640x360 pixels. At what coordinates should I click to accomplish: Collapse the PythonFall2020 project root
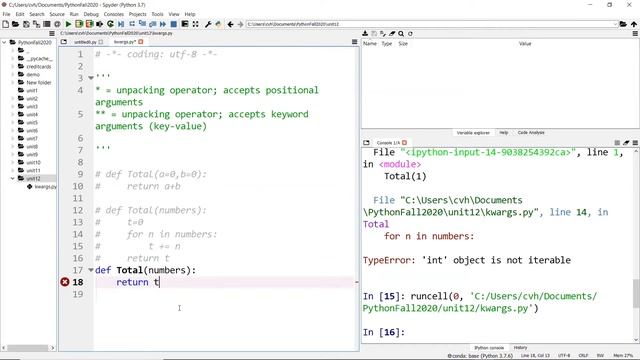(4, 42)
